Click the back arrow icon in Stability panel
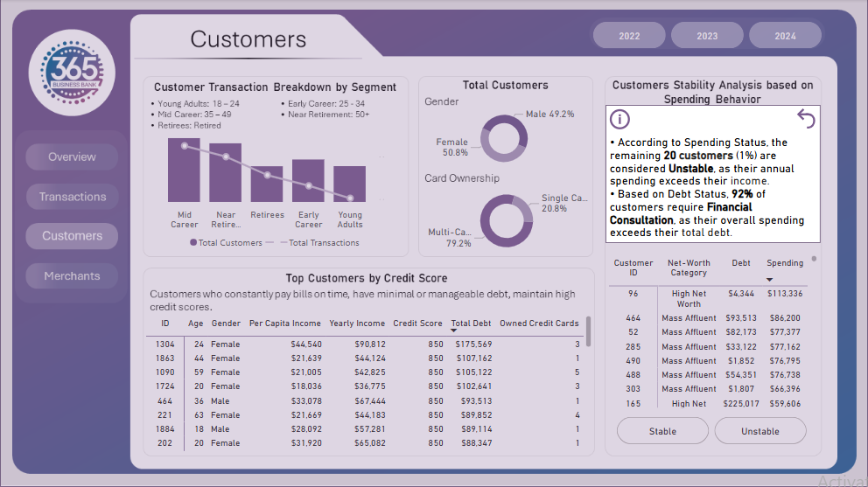The height and width of the screenshot is (487, 868). (x=806, y=119)
